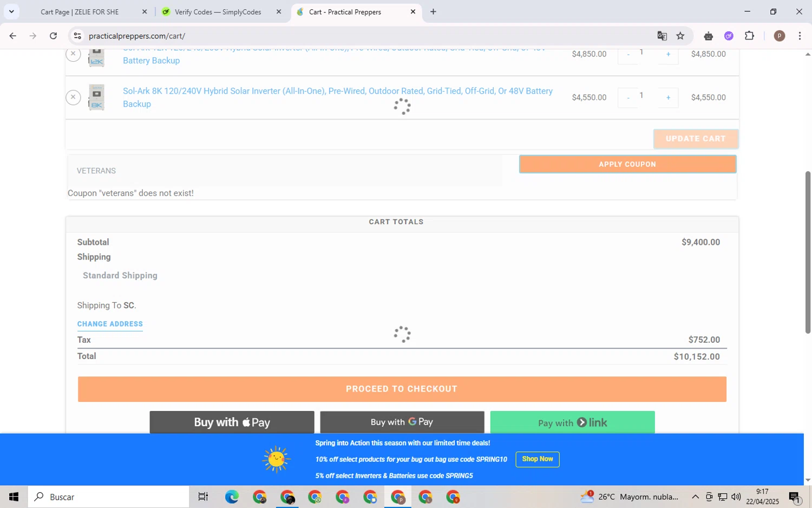
Task: Open the Sol-Ark 8K product thumbnail
Action: [96, 97]
